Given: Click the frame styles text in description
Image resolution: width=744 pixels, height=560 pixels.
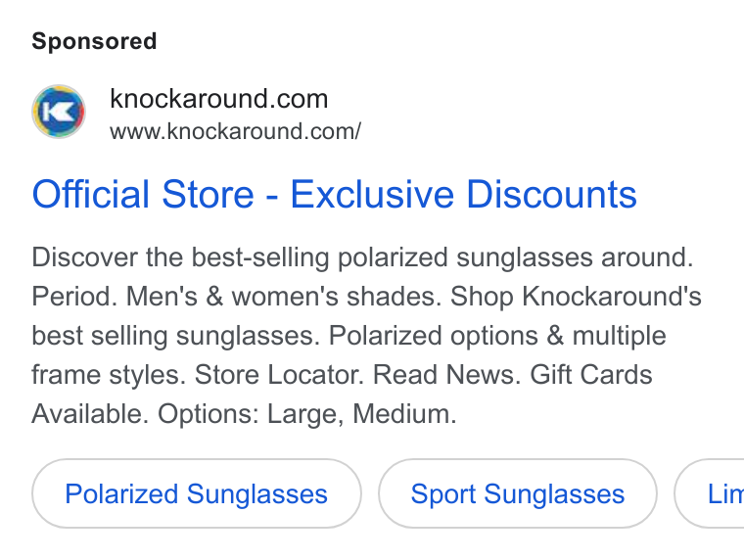Looking at the screenshot, I should [109, 374].
